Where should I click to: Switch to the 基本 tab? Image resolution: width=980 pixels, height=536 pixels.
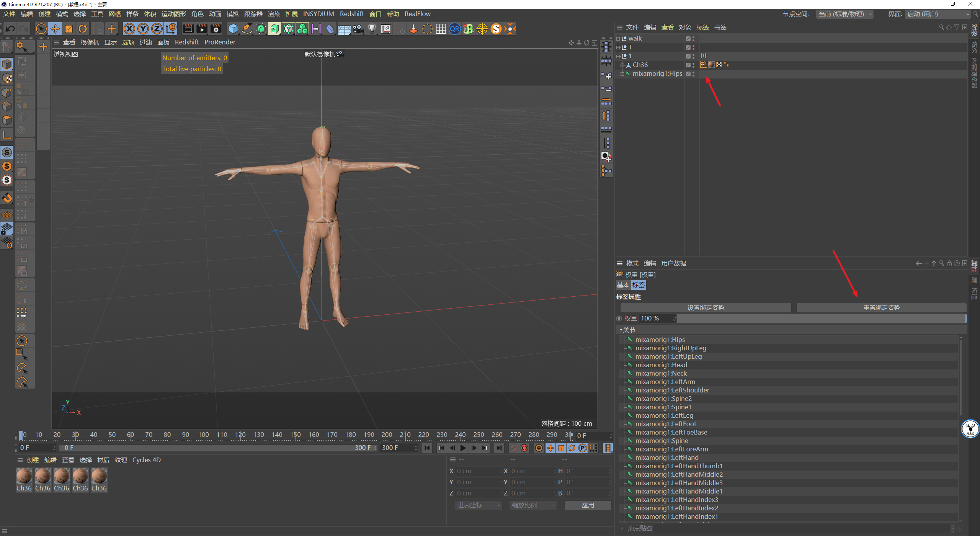tap(623, 285)
